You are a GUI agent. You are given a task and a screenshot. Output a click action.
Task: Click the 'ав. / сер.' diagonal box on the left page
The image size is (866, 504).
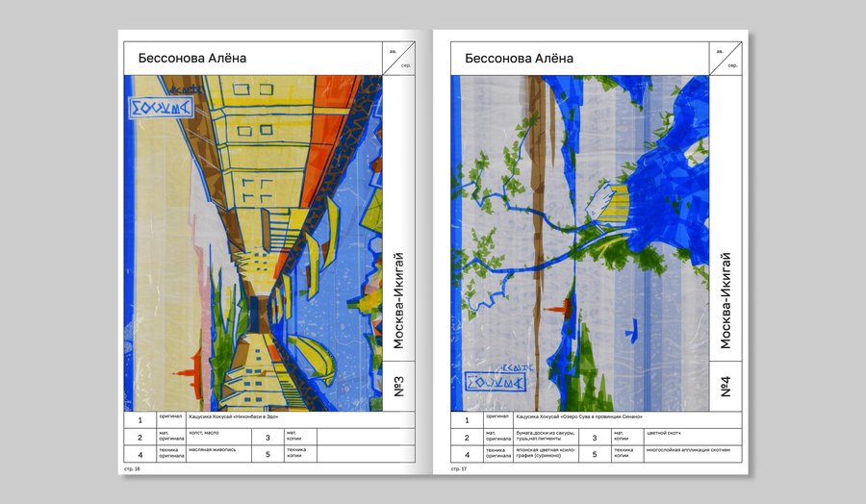[398, 59]
